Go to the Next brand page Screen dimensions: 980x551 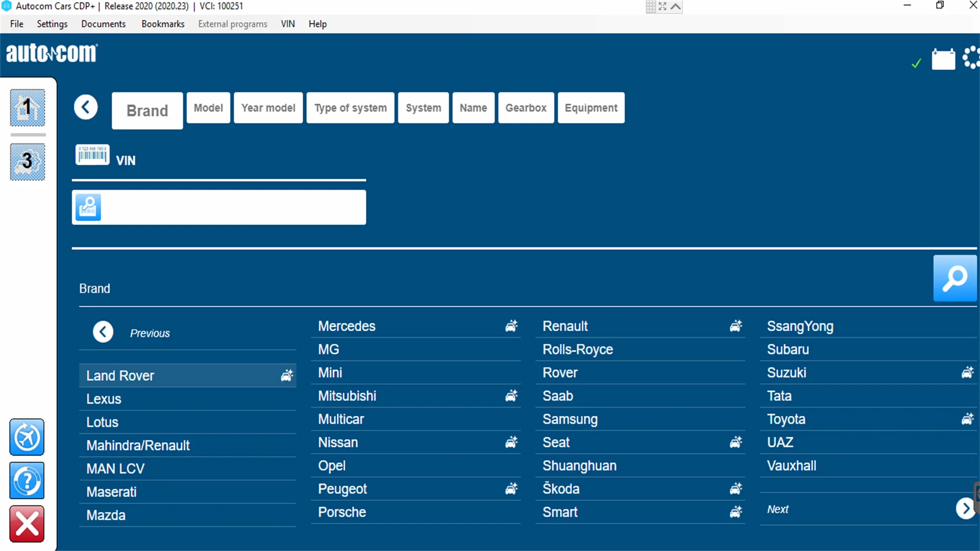pos(965,509)
